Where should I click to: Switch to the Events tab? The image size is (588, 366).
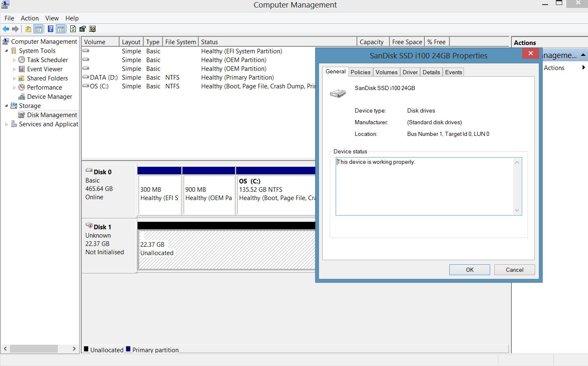click(453, 72)
